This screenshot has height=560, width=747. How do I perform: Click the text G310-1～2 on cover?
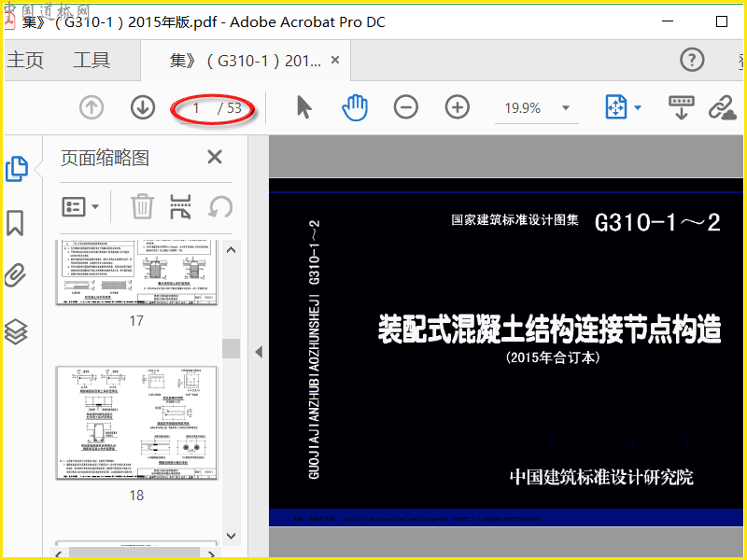(x=657, y=222)
